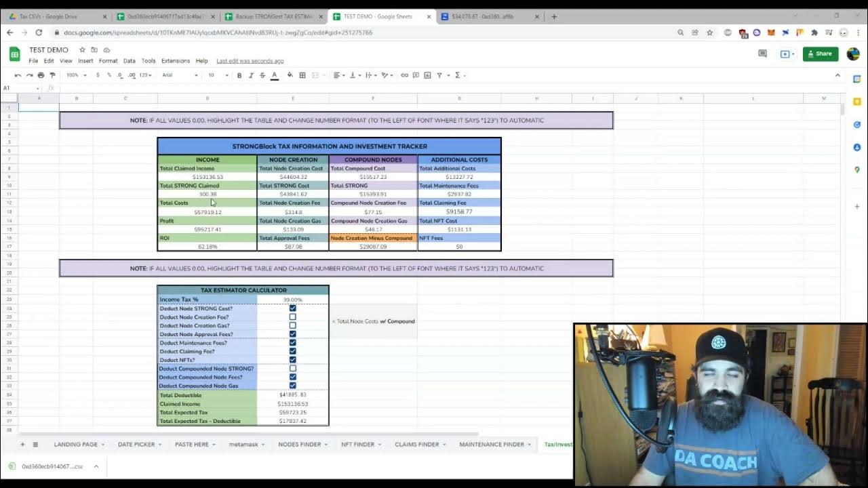Viewport: 868px width, 488px height.
Task: Uncheck Deduct Maintenance Fees checkbox
Action: click(293, 343)
